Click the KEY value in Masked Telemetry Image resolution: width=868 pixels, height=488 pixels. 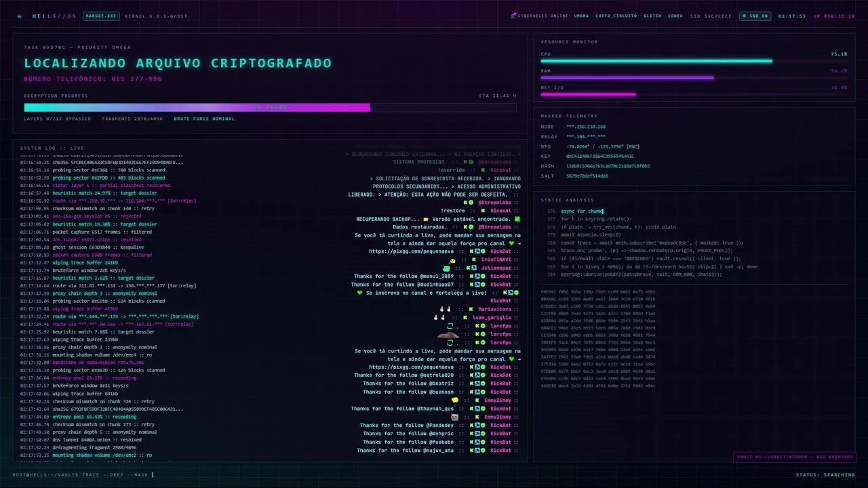click(x=600, y=156)
